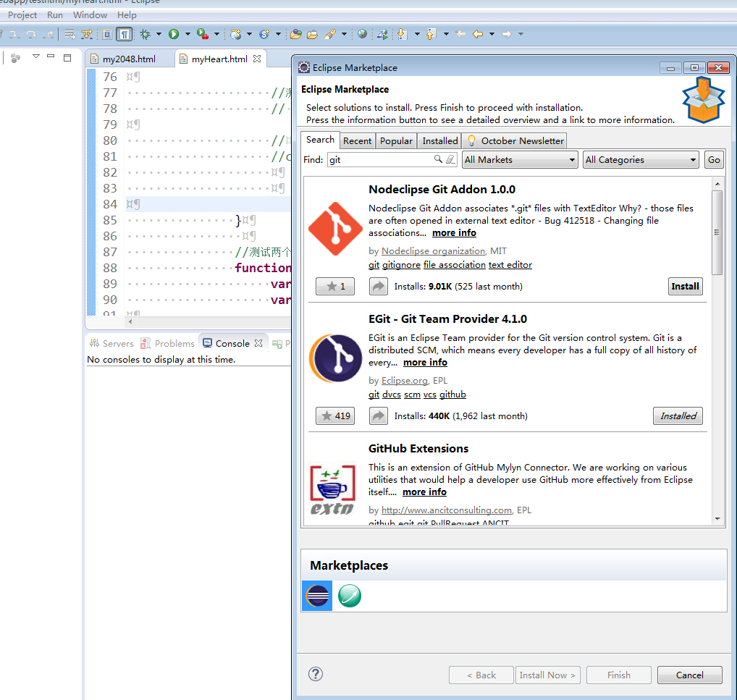Click the Nodeclipse organization link

tap(433, 251)
